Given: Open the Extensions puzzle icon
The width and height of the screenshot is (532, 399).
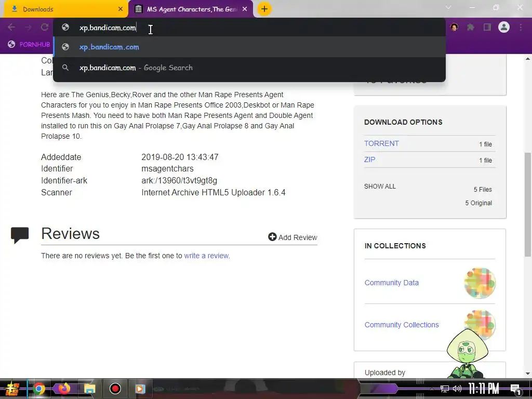Looking at the screenshot, I should point(471,27).
